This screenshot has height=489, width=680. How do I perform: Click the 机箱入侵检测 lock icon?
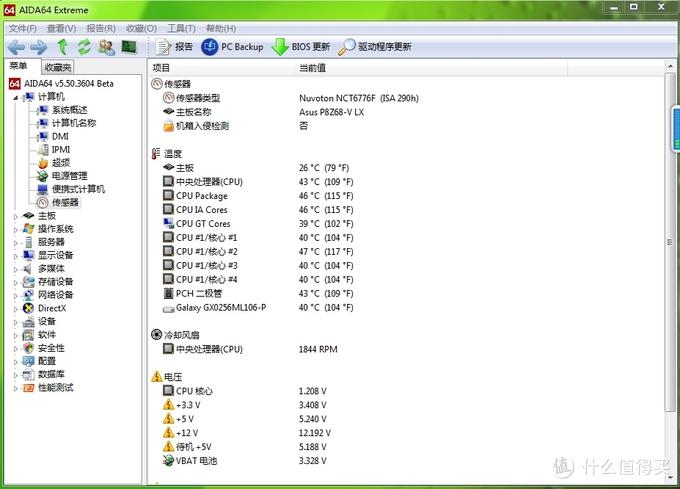click(x=168, y=126)
